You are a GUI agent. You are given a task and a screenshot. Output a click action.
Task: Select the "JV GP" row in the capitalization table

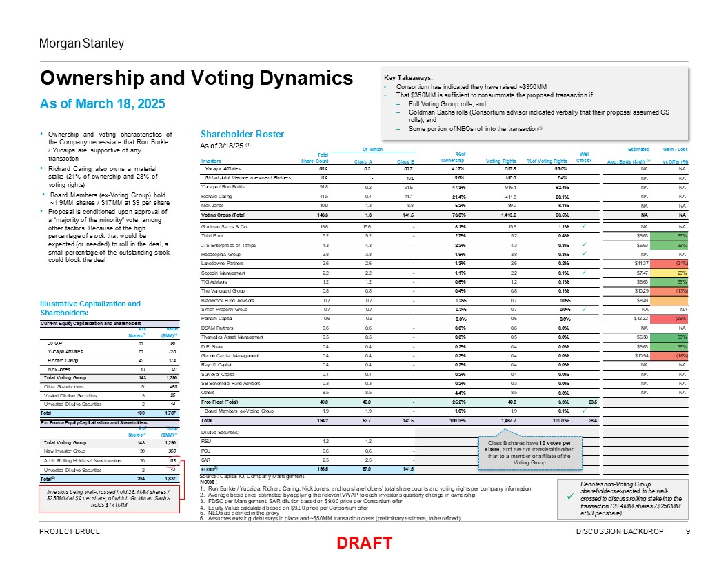[x=110, y=343]
